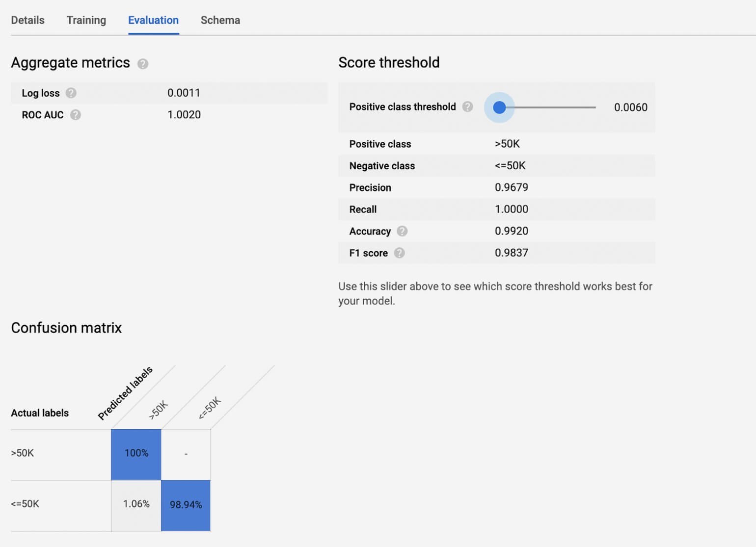Image resolution: width=756 pixels, height=547 pixels.
Task: Click the Precision value 0.9679
Action: [x=511, y=187]
